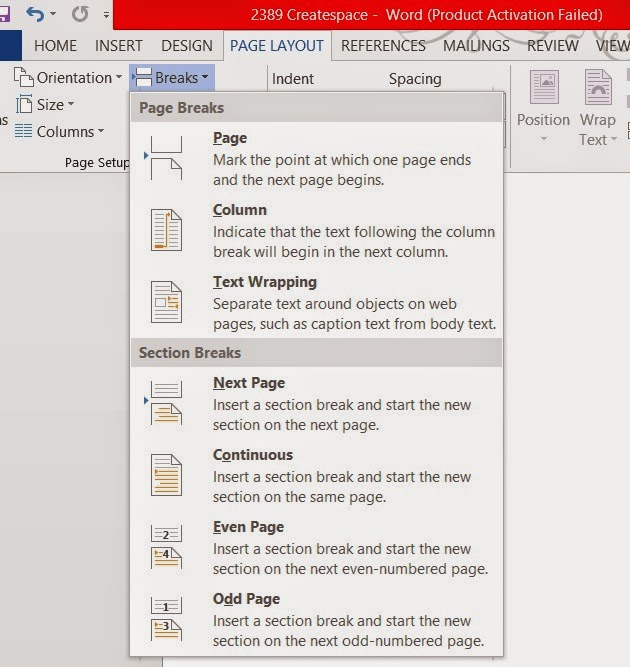Open the Orientation dropdown
The width and height of the screenshot is (630, 667).
[68, 78]
